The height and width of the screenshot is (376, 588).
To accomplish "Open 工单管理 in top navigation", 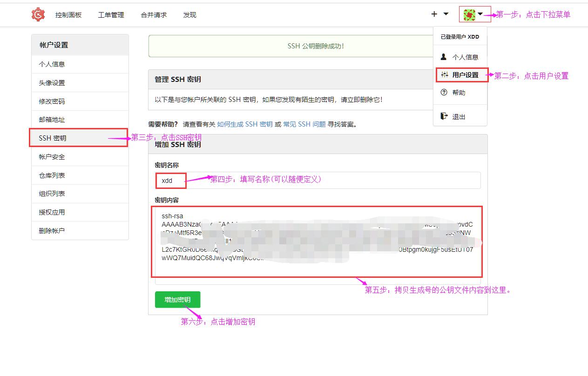I will click(x=111, y=15).
